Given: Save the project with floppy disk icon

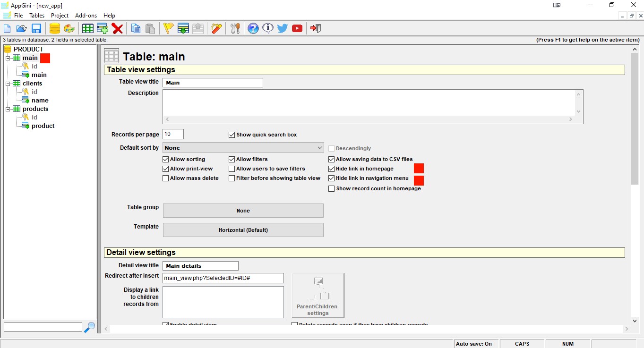Looking at the screenshot, I should (x=36, y=29).
